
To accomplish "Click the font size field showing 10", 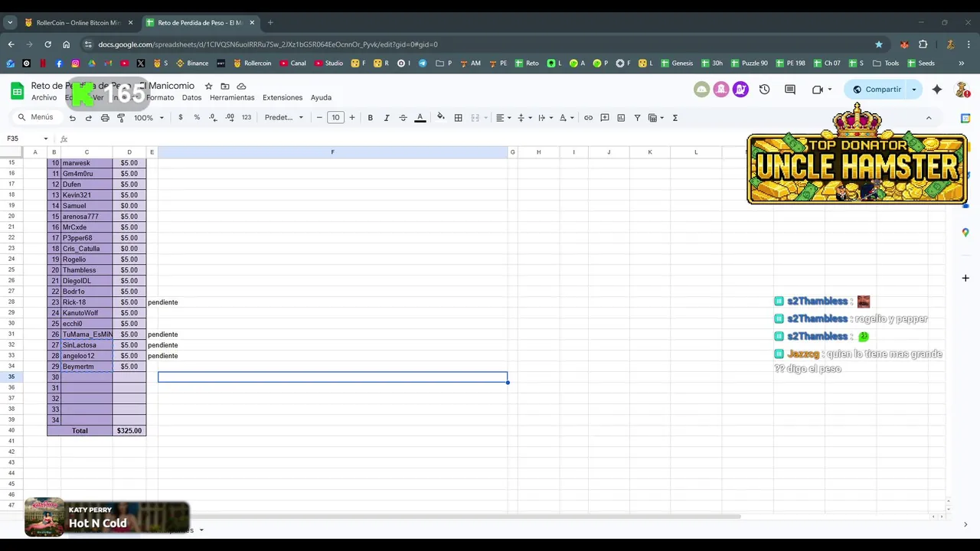I will click(x=335, y=118).
